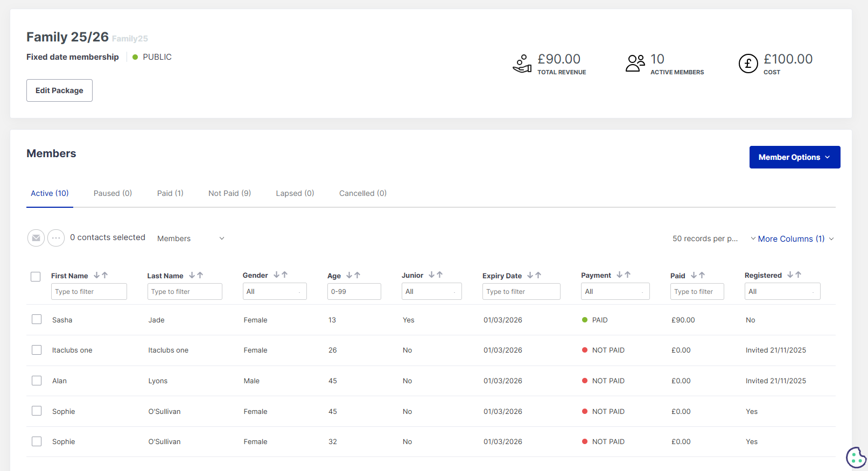Sort Age column ascending arrow
This screenshot has height=471, width=868.
[358, 275]
